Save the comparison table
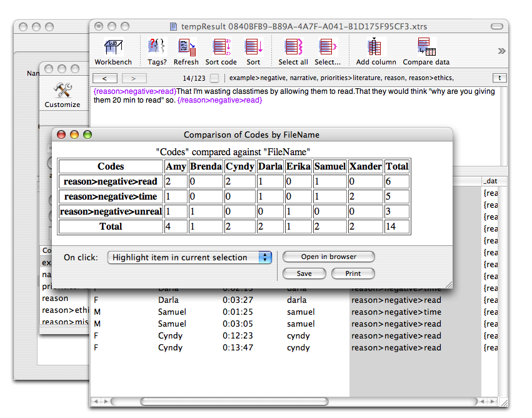 pos(304,273)
